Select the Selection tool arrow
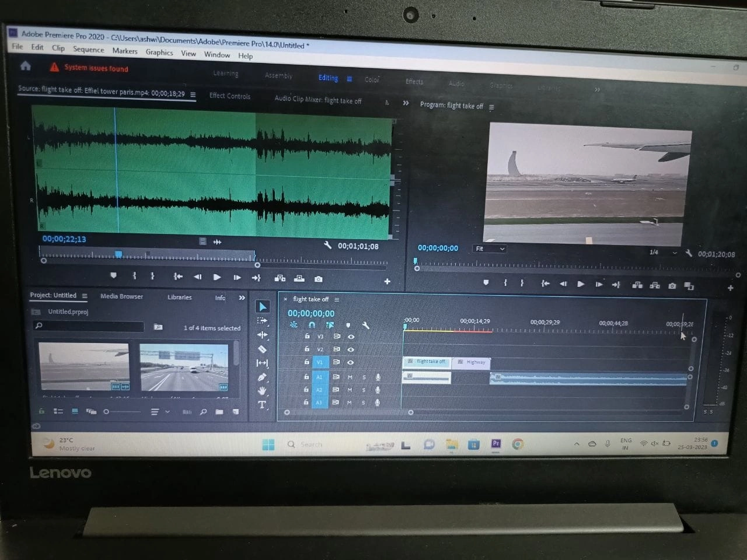 (263, 307)
